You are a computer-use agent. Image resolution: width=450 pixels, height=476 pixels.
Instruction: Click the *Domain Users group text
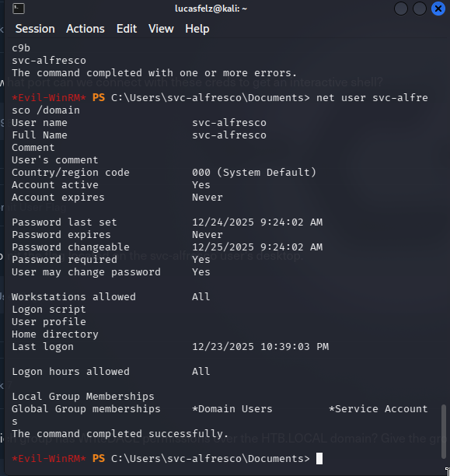click(232, 409)
